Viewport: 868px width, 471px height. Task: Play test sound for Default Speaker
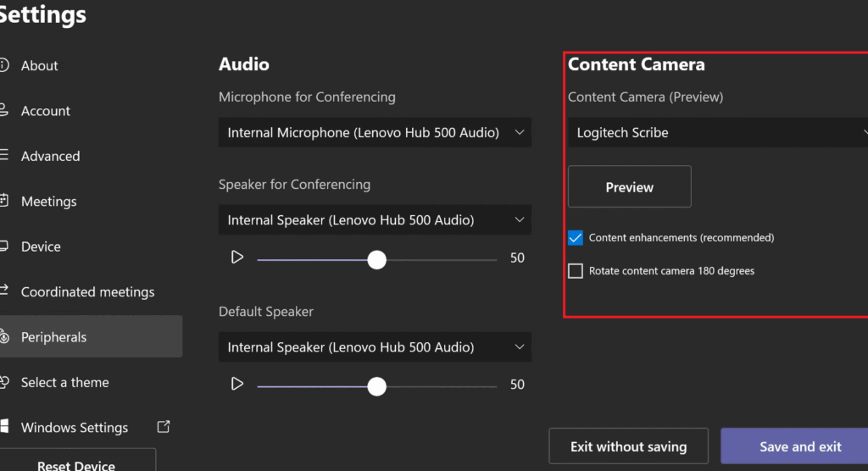pos(237,384)
